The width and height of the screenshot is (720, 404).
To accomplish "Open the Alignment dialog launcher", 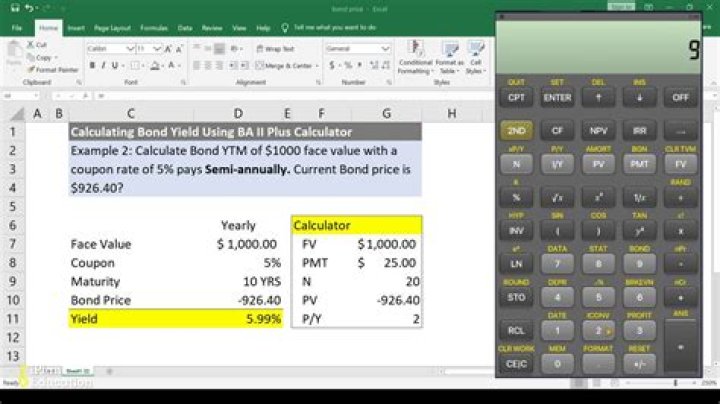I will tap(318, 83).
